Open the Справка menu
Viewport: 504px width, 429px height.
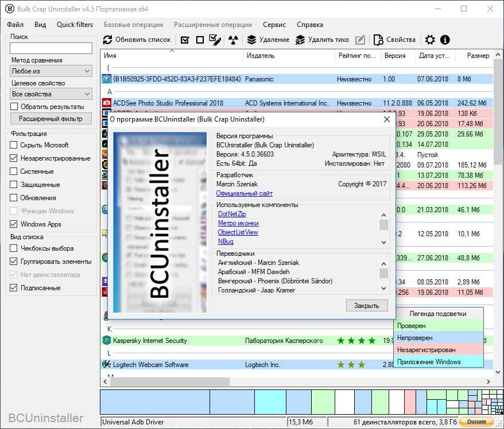click(x=310, y=25)
